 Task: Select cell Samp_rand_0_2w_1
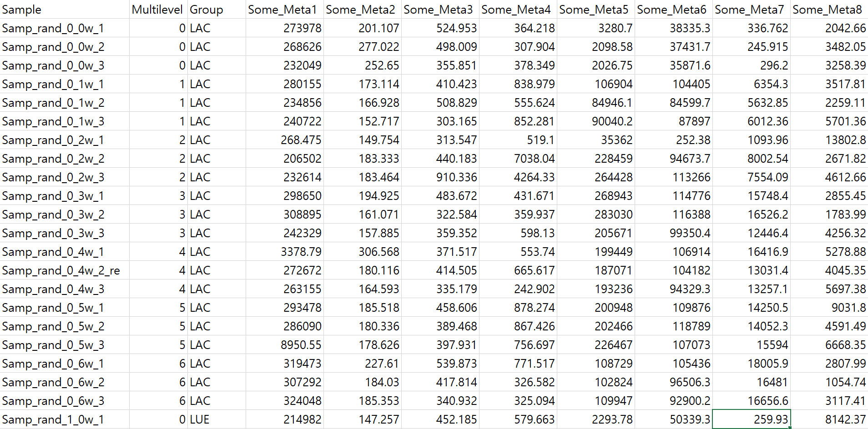[x=65, y=140]
